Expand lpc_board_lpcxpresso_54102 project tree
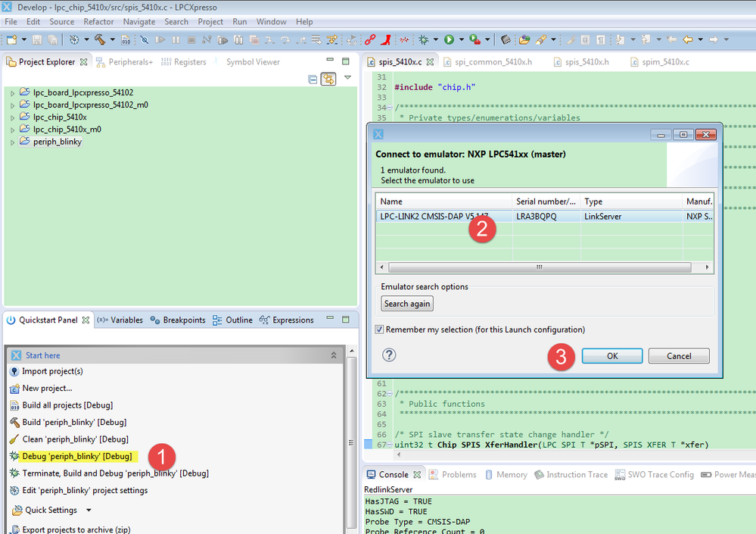756x534 pixels. click(13, 93)
